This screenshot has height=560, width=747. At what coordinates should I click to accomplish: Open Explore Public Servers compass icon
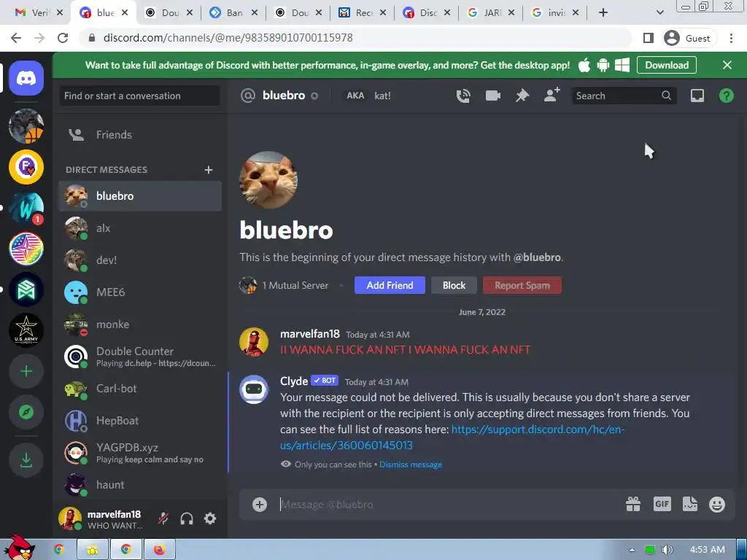pyautogui.click(x=26, y=413)
